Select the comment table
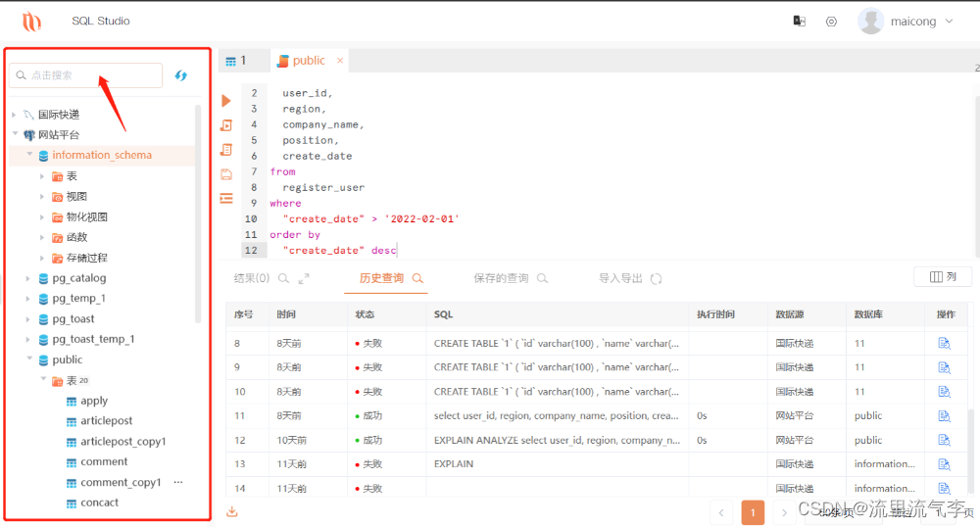This screenshot has height=527, width=980. [104, 462]
